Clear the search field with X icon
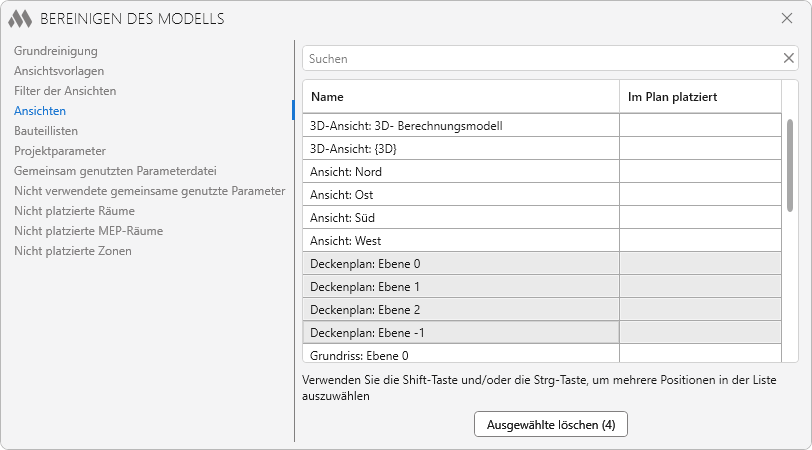Viewport: 812px width, 450px height. pos(788,58)
